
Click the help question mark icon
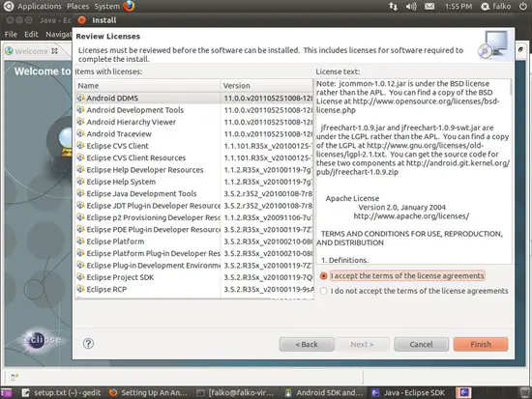point(88,344)
